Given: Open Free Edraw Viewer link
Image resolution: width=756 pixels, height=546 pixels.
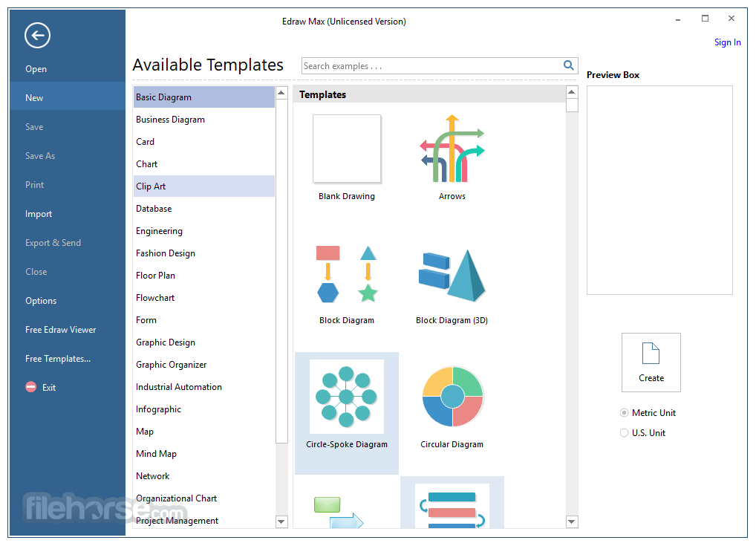Looking at the screenshot, I should click(61, 329).
